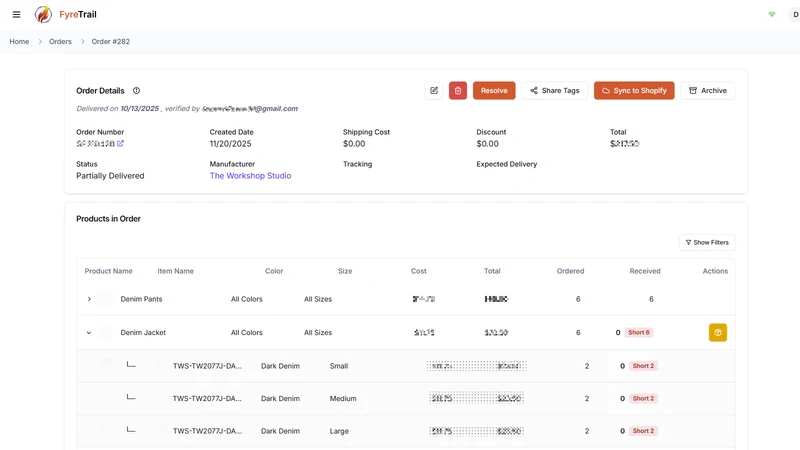Click the Received column header
The width and height of the screenshot is (800, 450).
pos(645,271)
